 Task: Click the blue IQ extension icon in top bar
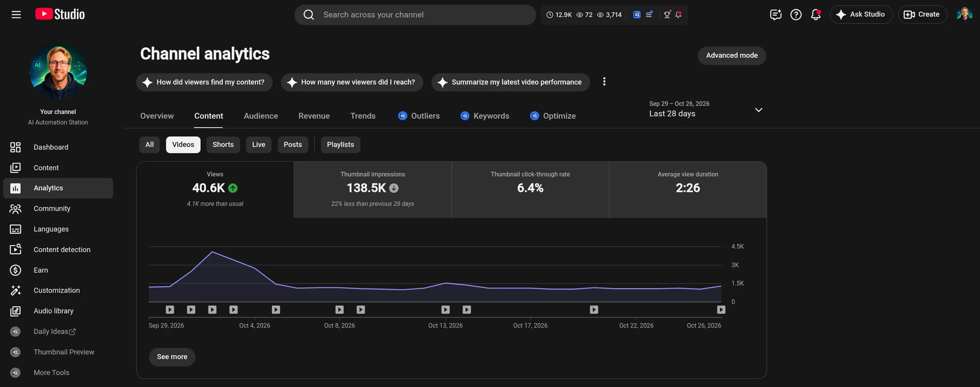click(x=637, y=15)
